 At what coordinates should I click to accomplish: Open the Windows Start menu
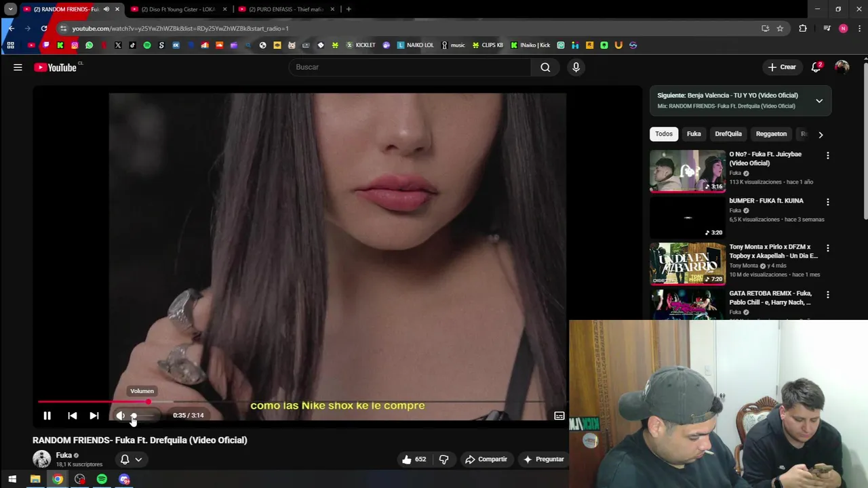tap(12, 479)
